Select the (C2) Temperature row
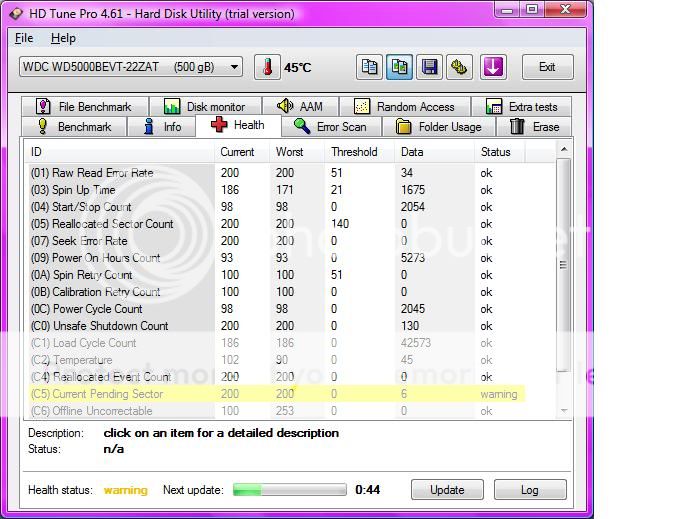This screenshot has height=519, width=683. (277, 360)
